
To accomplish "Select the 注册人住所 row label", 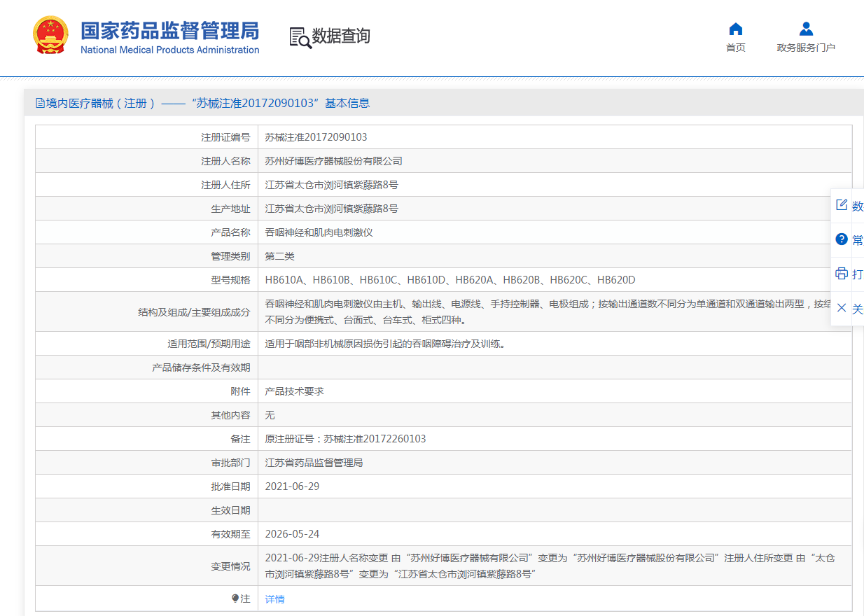I will pyautogui.click(x=225, y=185).
